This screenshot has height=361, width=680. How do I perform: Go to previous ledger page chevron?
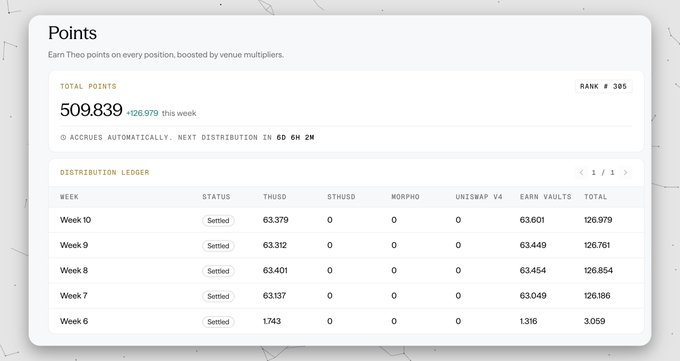[x=581, y=173]
